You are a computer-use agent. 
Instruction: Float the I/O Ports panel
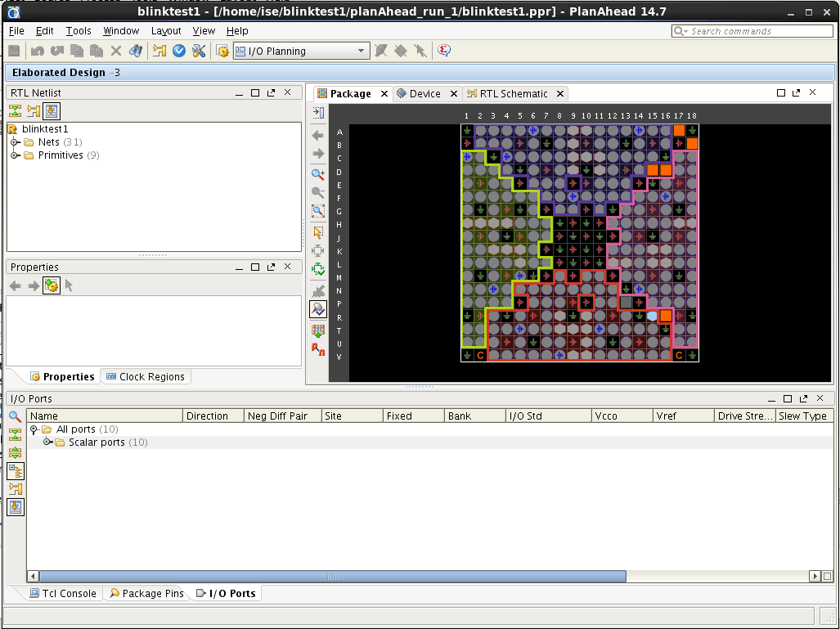[803, 398]
